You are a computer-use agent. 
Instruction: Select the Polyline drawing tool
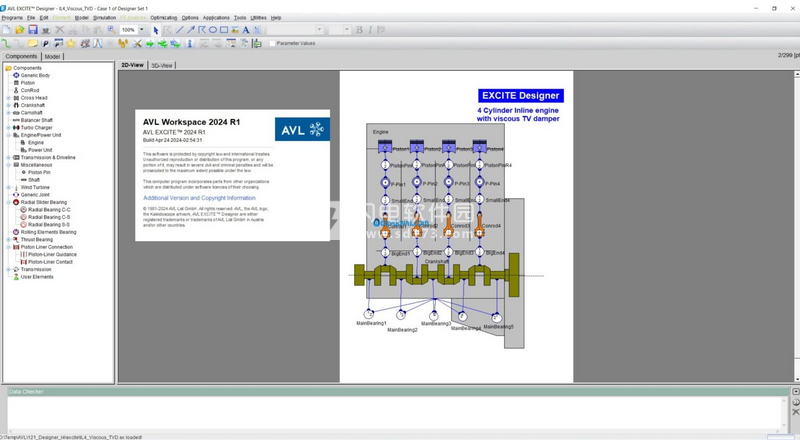click(x=202, y=30)
